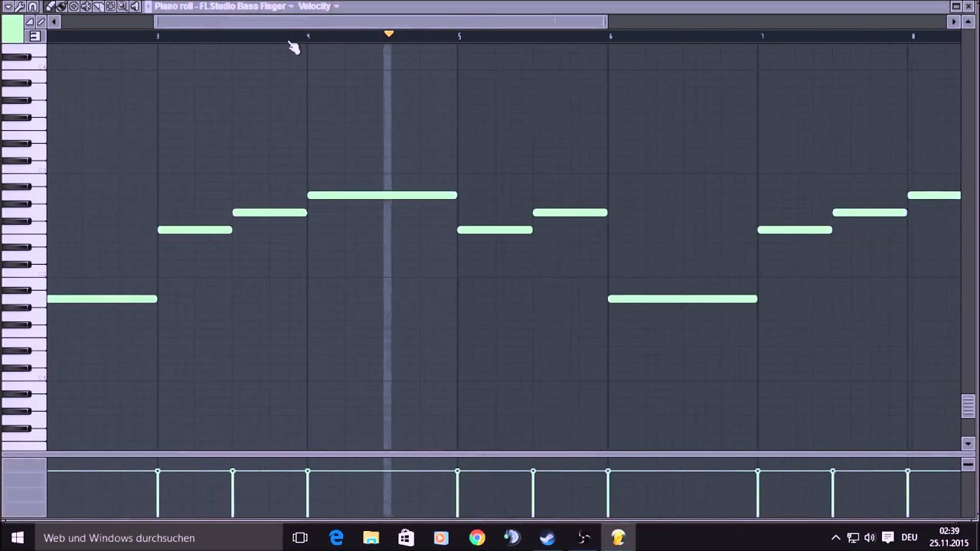Open the wrench Tools menu
The image size is (980, 551).
click(20, 6)
